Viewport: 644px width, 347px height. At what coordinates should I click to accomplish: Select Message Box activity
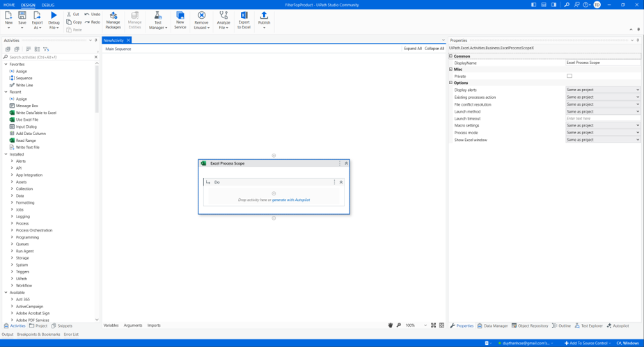tap(26, 106)
